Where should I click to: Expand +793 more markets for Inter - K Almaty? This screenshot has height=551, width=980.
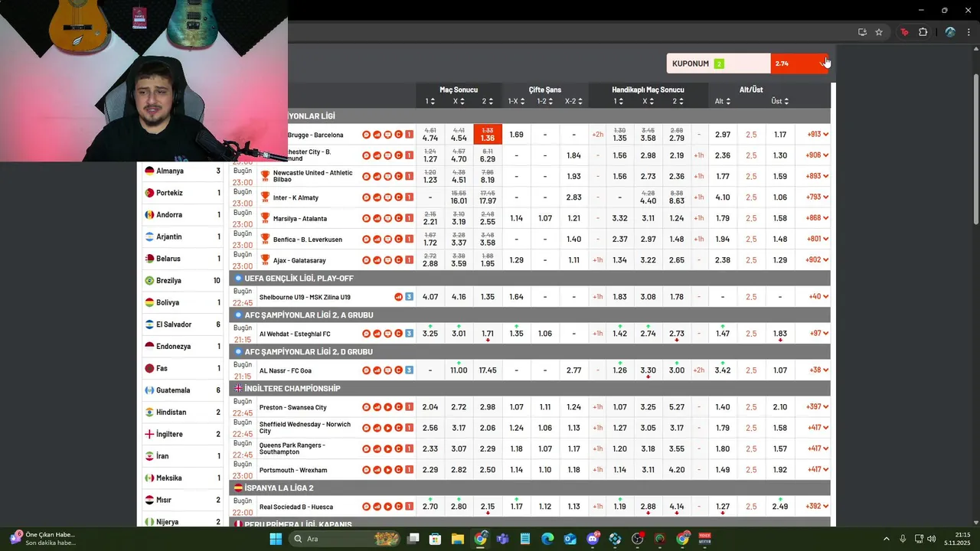tap(818, 198)
